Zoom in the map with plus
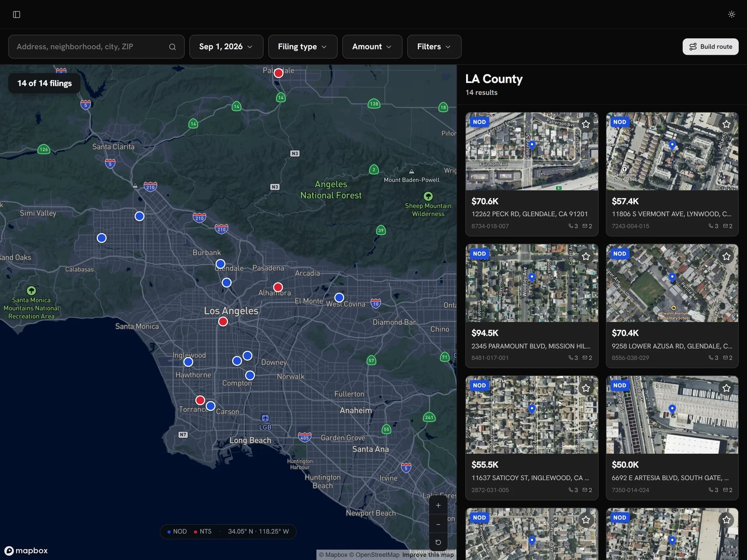Viewport: 747px width, 560px height. (438, 505)
